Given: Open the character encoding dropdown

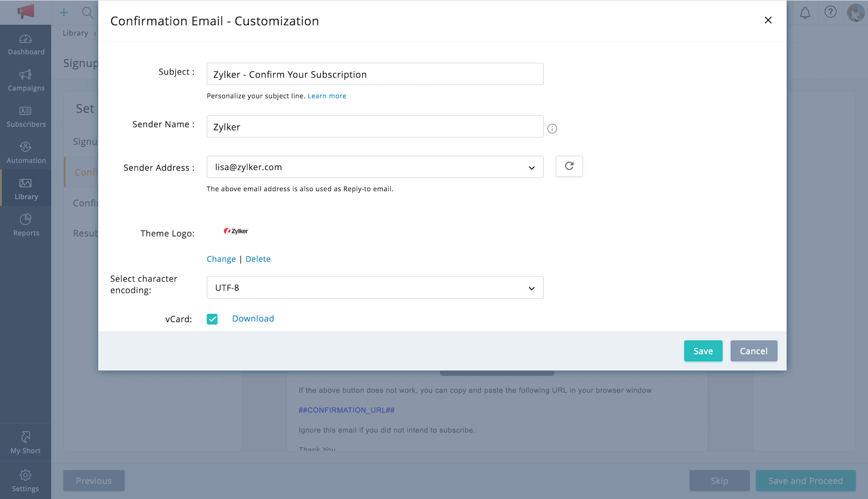Looking at the screenshot, I should 531,288.
